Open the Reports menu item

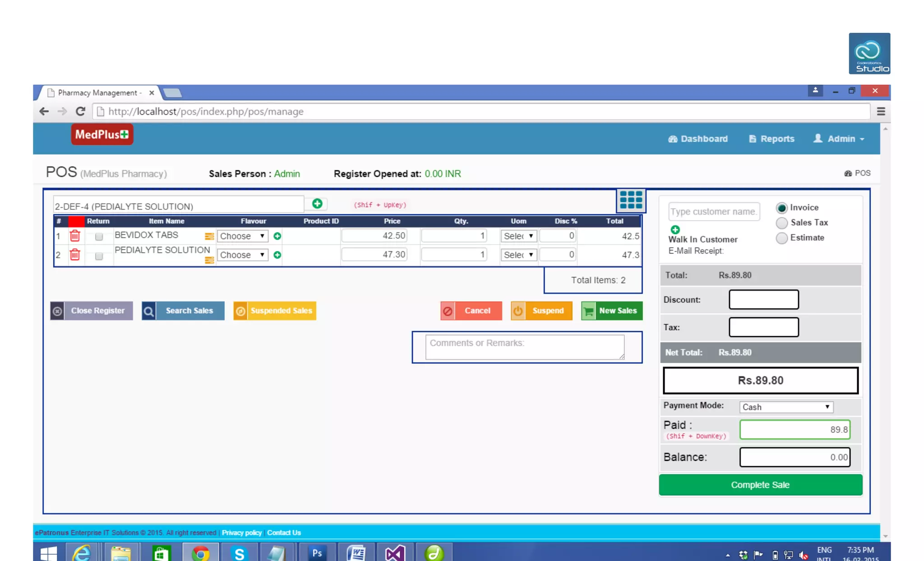pos(772,139)
